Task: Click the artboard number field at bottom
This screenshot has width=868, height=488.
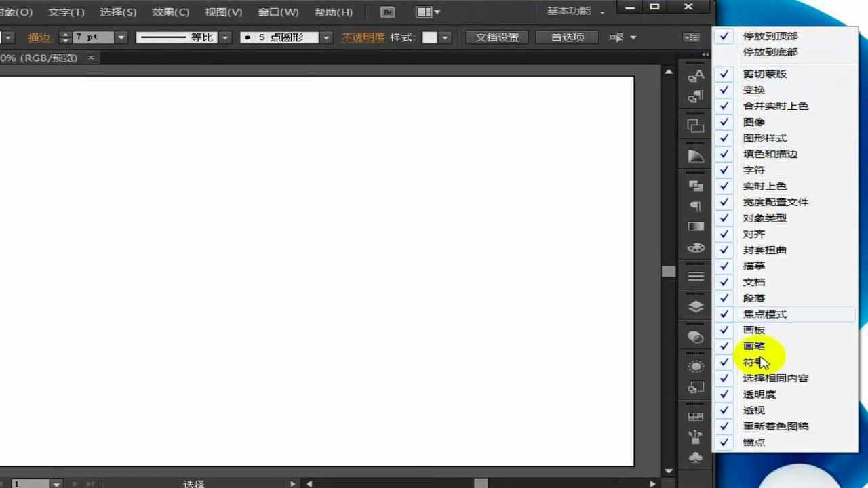Action: click(30, 484)
